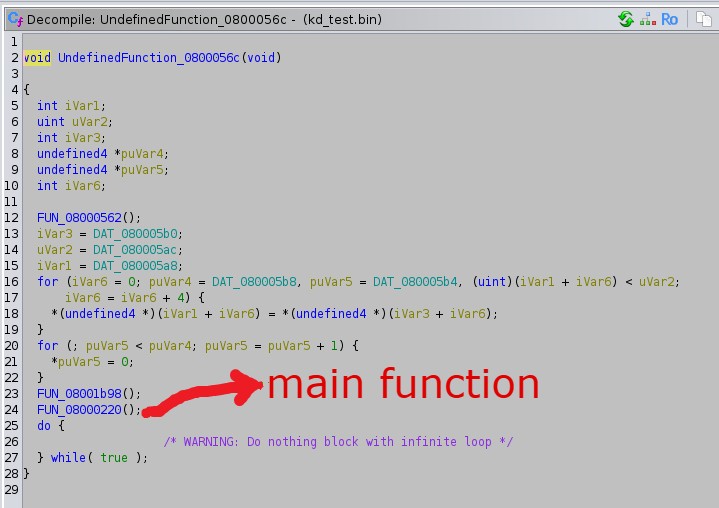
Task: Click (iVar3 + iVar6) expression on line 18
Action: (x=440, y=314)
